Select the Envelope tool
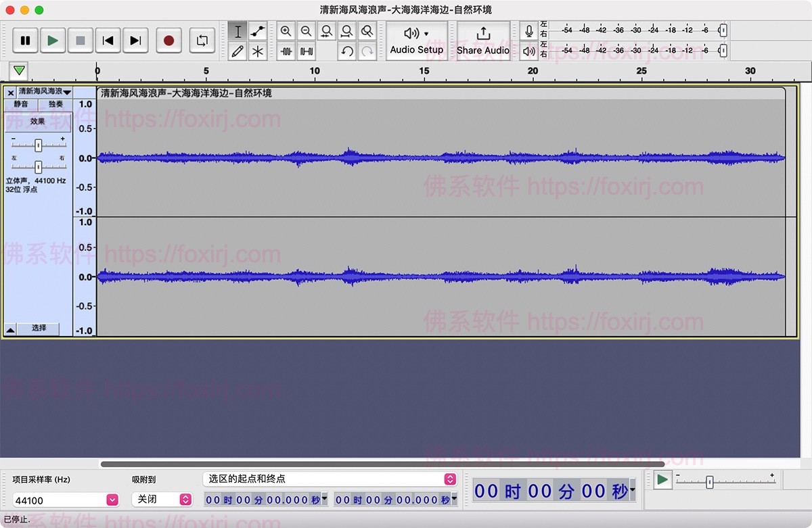 [258, 30]
